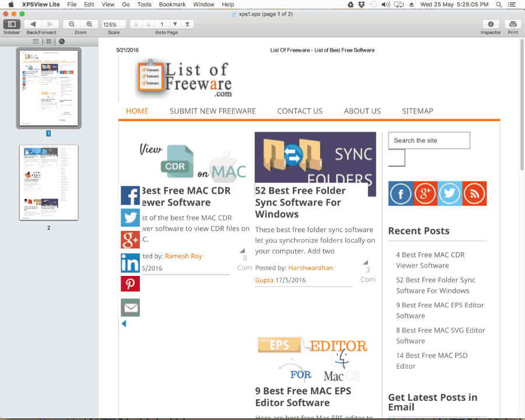Image resolution: width=525 pixels, height=420 pixels.
Task: Open the RSS feed icon
Action: click(474, 194)
